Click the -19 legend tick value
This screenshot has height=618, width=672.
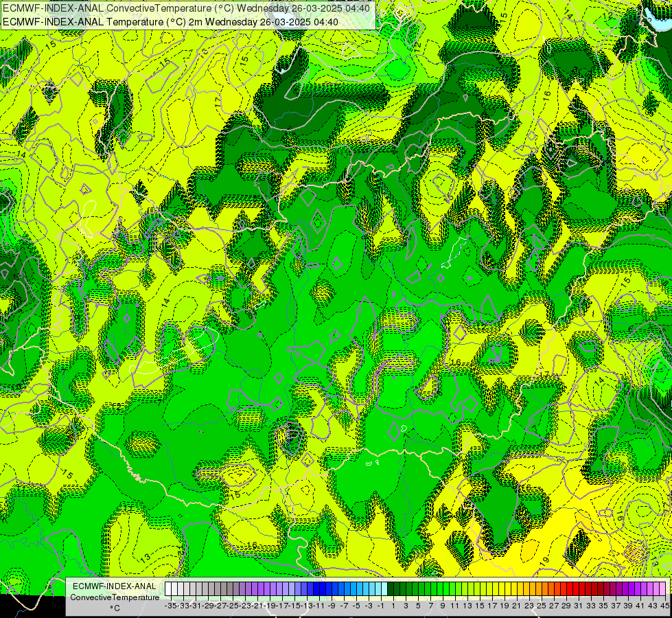[270, 606]
